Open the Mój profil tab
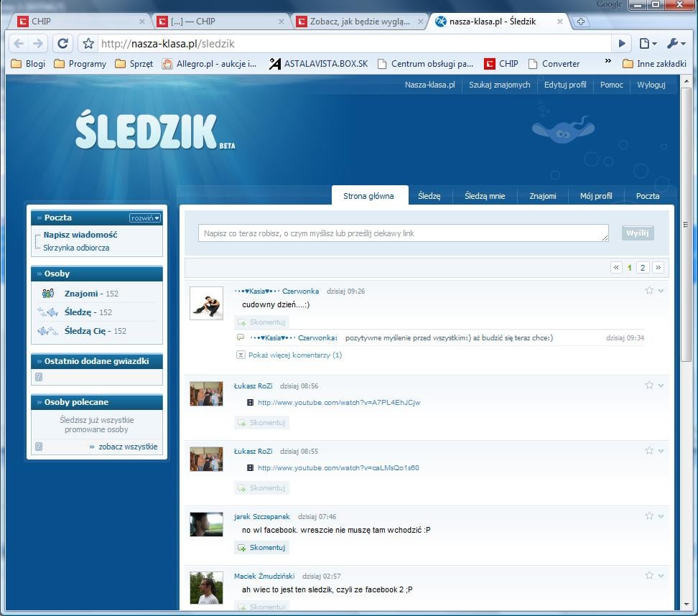The width and height of the screenshot is (698, 616). (x=596, y=196)
